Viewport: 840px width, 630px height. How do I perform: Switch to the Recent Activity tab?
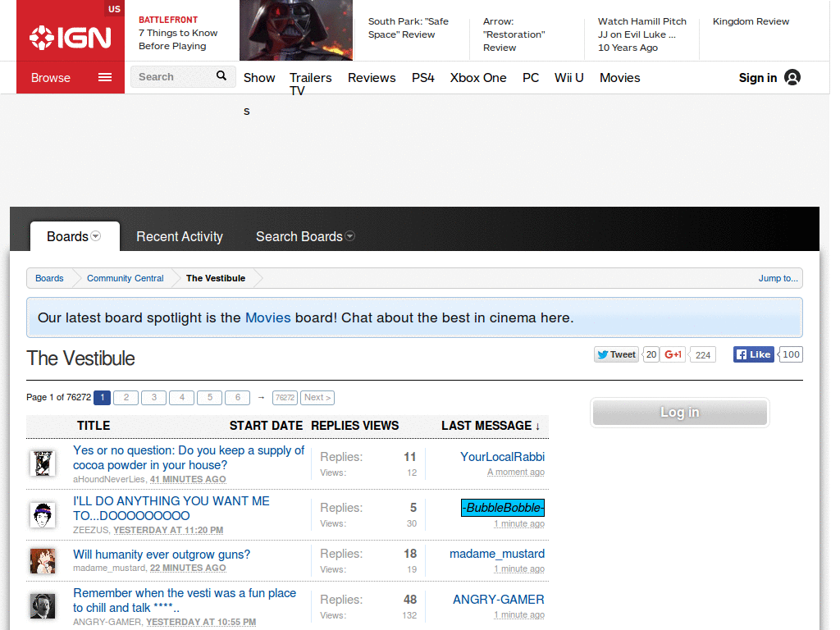179,236
